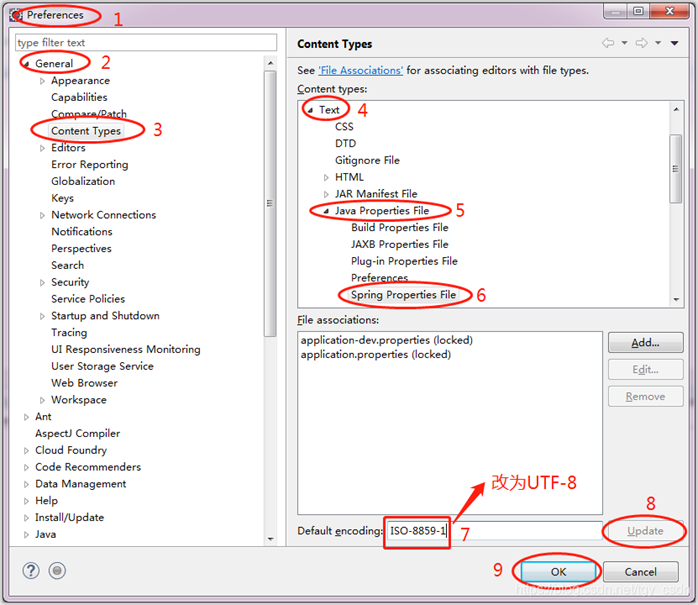Collapse the Java Properties File node
Viewport: 698px width, 605px height.
326,211
